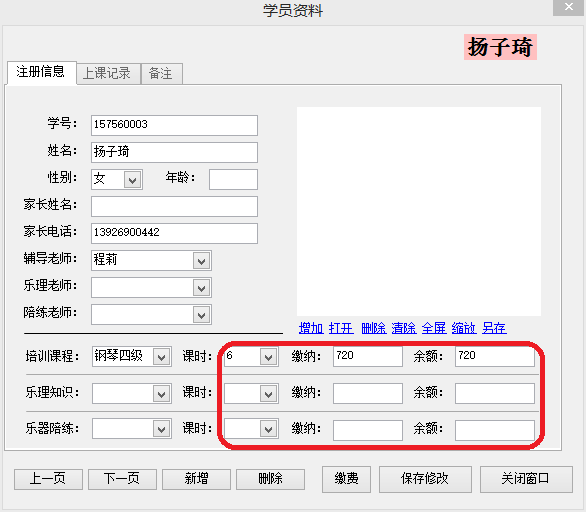Go to next record with 下一页
The image size is (586, 512).
point(122,479)
